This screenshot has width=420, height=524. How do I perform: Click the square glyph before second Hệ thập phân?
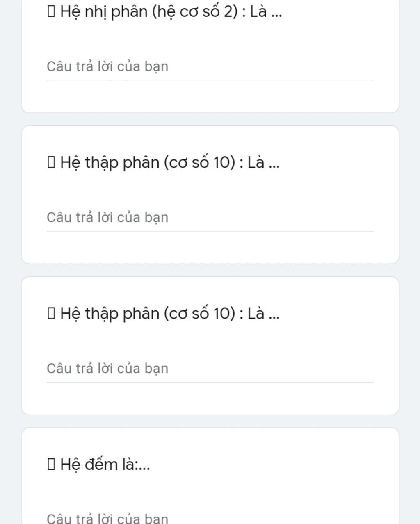51,314
